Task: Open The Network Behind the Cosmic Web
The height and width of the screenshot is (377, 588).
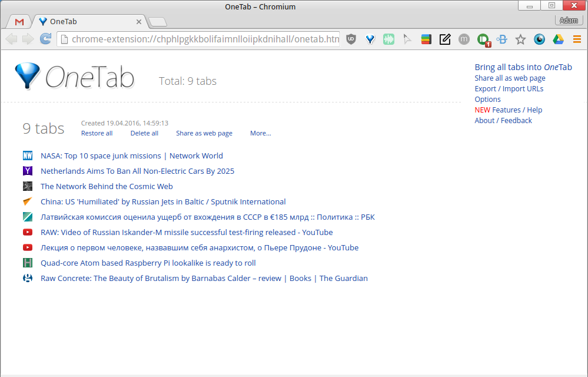Action: point(107,186)
